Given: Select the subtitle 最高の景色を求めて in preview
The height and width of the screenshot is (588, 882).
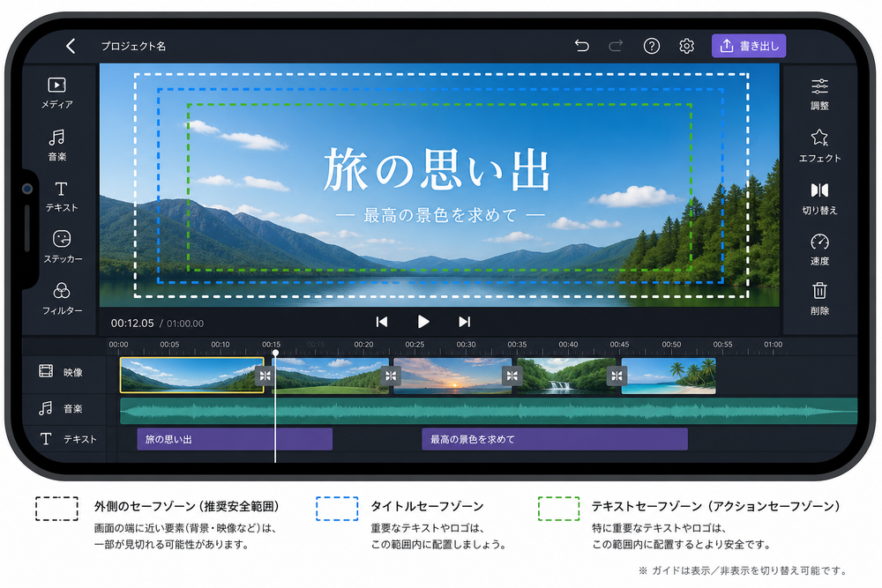Looking at the screenshot, I should (440, 215).
